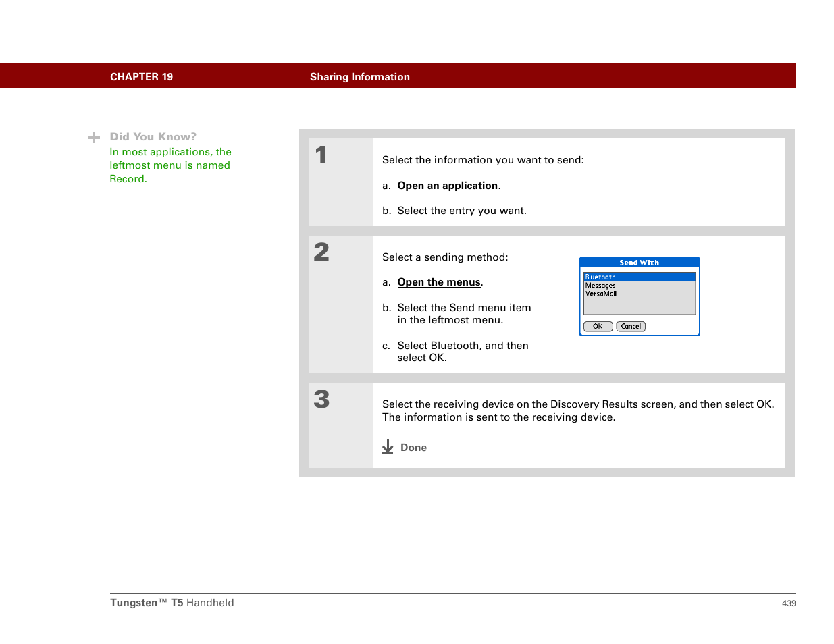Image resolution: width=834 pixels, height=644 pixels.
Task: Click the Done down-arrow icon
Action: (x=388, y=447)
